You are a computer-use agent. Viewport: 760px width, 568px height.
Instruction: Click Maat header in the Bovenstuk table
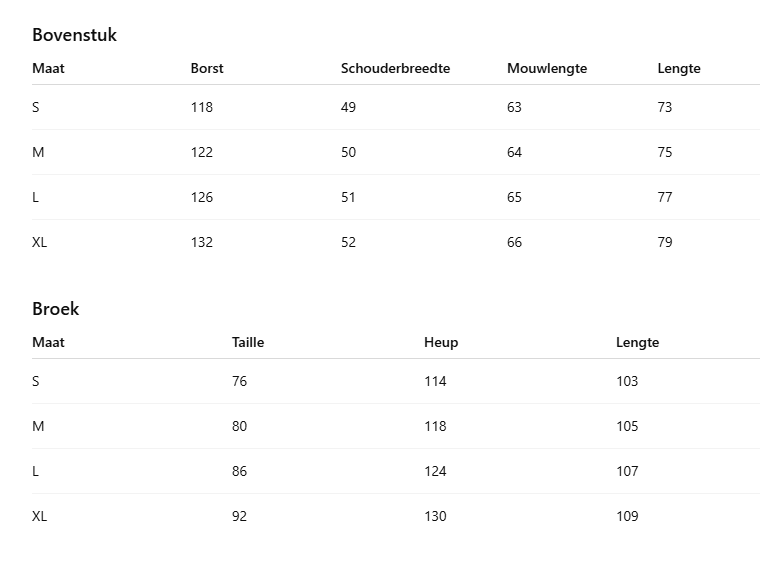click(x=48, y=69)
